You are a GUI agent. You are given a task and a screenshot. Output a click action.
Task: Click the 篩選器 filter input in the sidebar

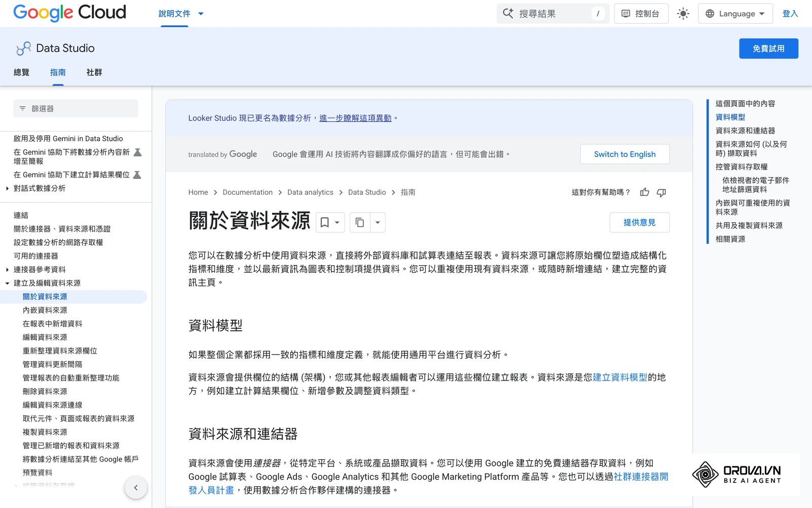point(76,109)
